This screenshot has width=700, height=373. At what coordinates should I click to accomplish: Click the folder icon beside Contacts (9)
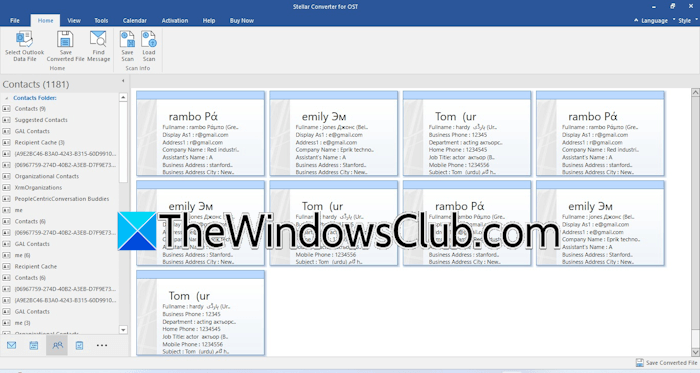point(6,109)
